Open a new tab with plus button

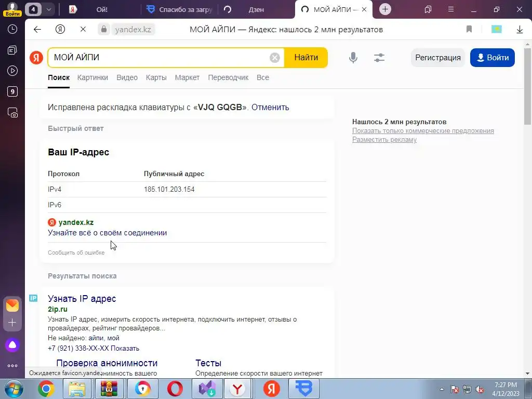385,9
